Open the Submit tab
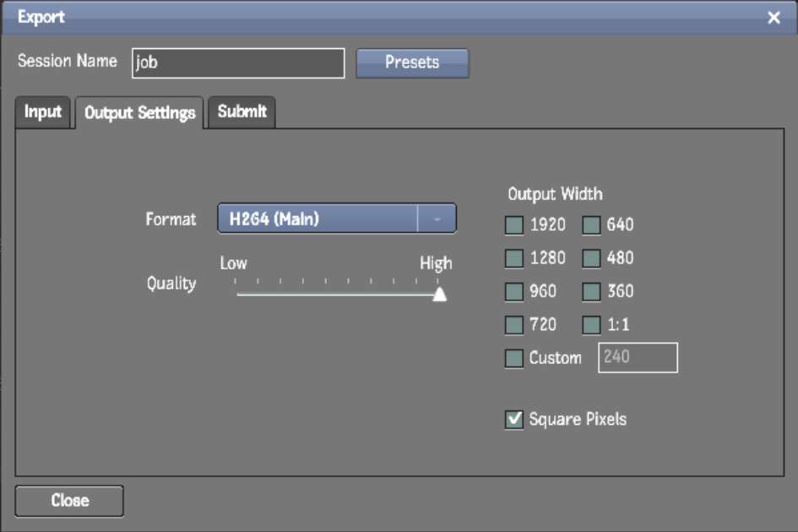Image resolution: width=798 pixels, height=532 pixels. click(x=242, y=112)
